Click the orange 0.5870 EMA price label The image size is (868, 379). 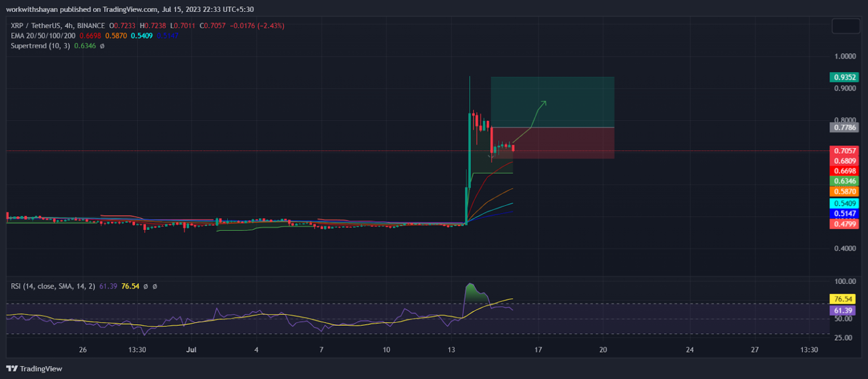[844, 191]
